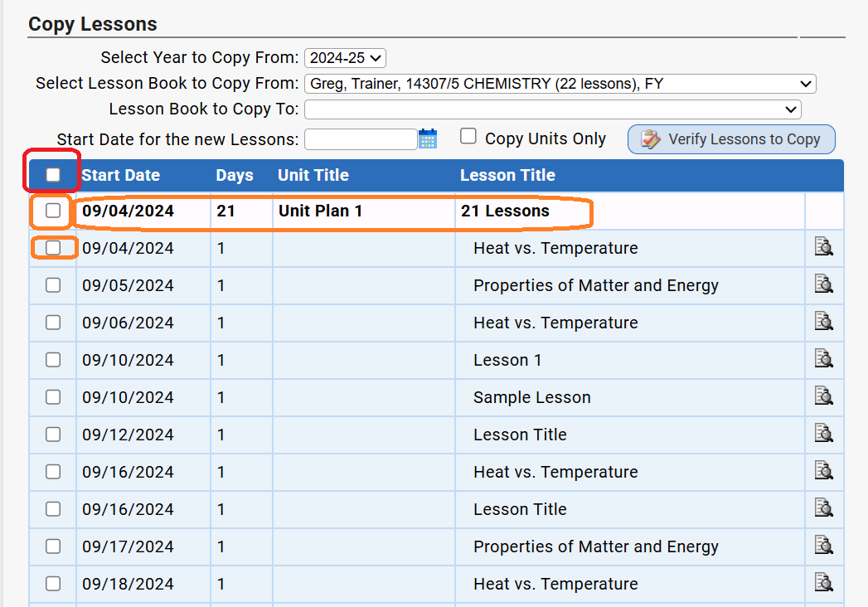
Task: Click the Start Date column header
Action: coord(121,175)
